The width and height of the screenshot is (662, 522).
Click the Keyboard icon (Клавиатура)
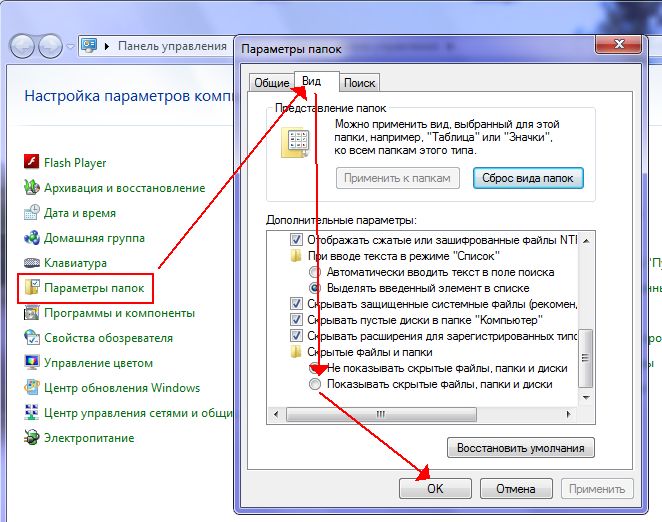click(32, 262)
